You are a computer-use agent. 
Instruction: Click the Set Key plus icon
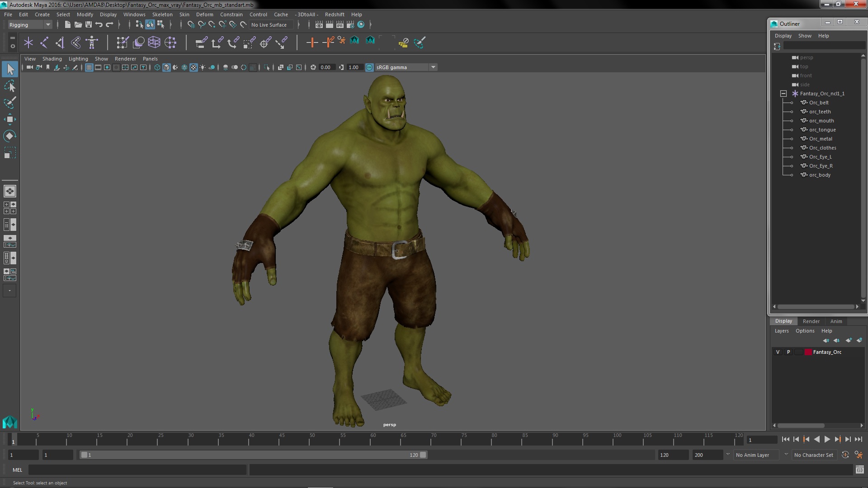coord(311,42)
